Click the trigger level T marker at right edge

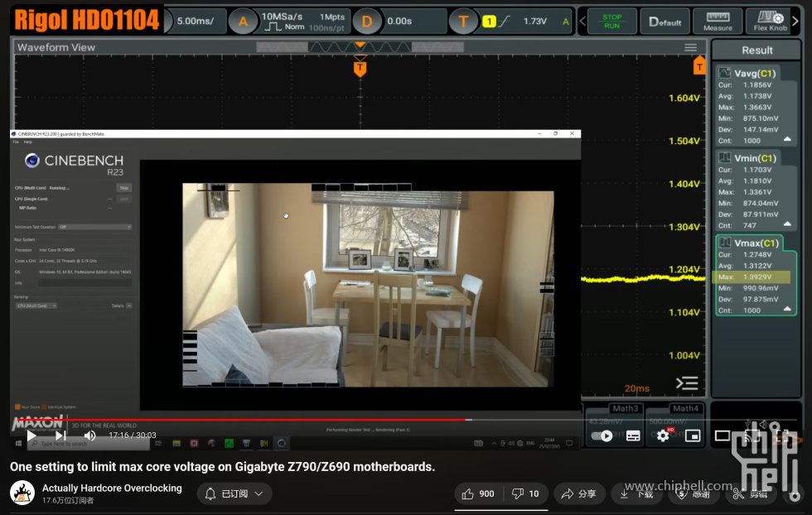699,65
